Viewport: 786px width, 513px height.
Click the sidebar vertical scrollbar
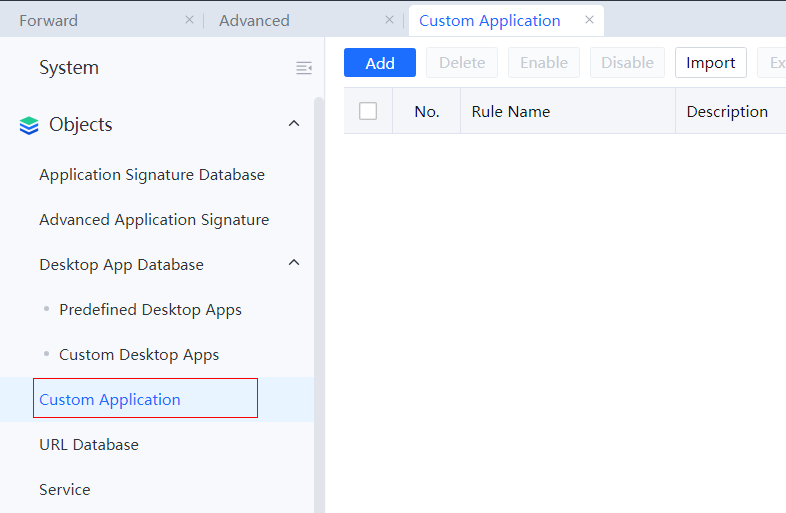pyautogui.click(x=319, y=300)
